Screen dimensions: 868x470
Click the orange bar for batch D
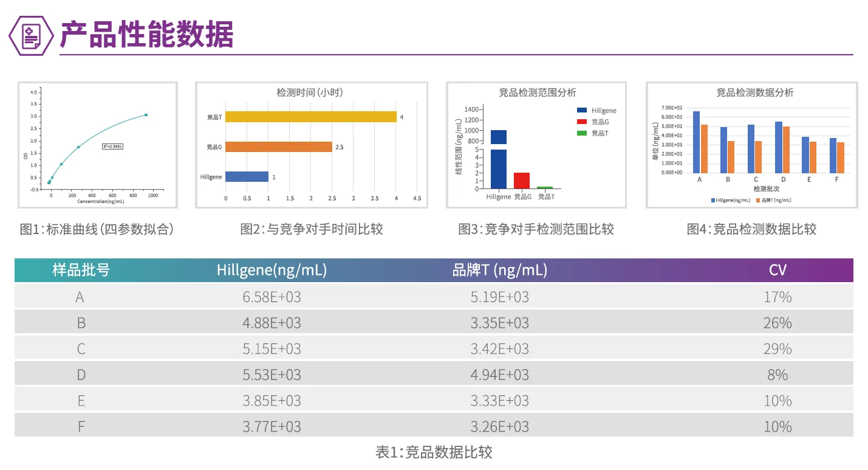tap(786, 149)
